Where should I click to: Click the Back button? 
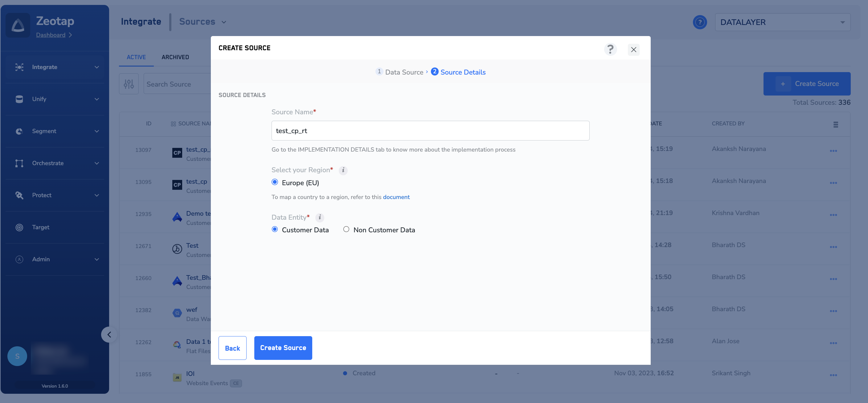(x=232, y=348)
